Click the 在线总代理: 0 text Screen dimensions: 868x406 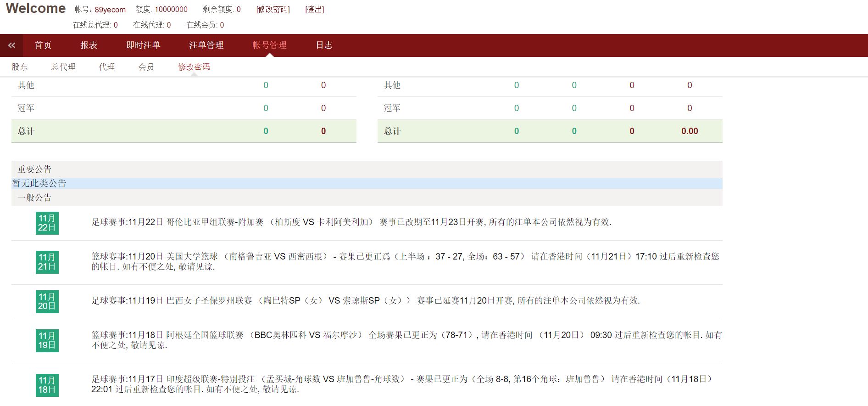95,25
